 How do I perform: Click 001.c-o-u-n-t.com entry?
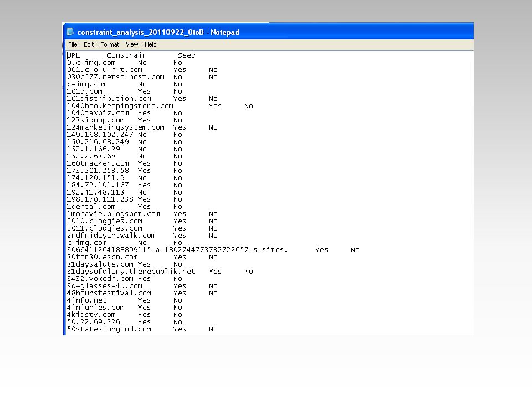105,70
